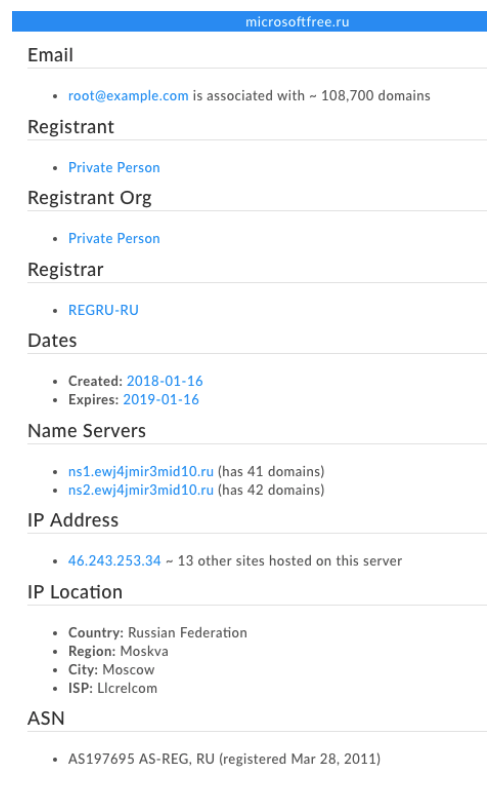Select the Dates section heading
The image size is (500, 785).
(53, 340)
